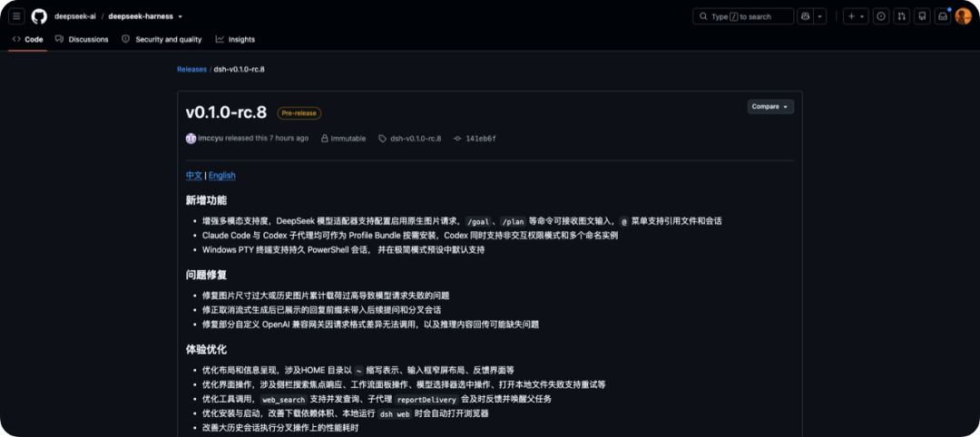Click the 新增功能 heading
Image resolution: width=980 pixels, height=437 pixels.
(x=206, y=200)
